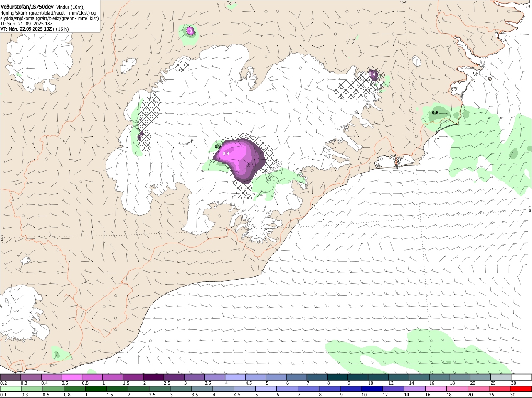Select deep blue lower swatch from 10 to 12
Image resolution: width=532 pixels, height=398 pixels.
point(372,389)
